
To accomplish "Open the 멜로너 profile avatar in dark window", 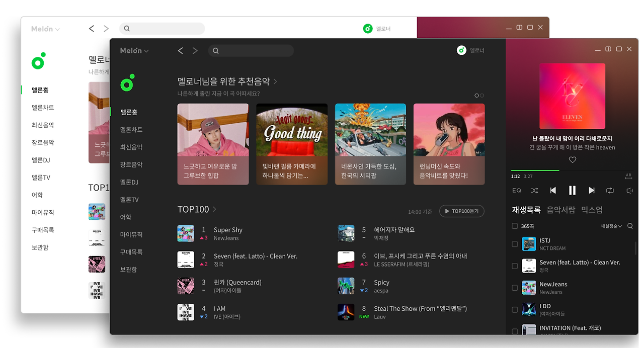I will pyautogui.click(x=461, y=50).
